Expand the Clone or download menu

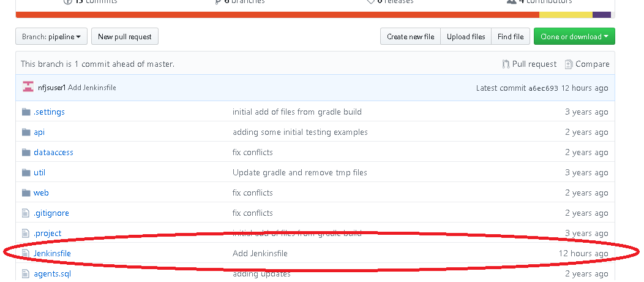click(x=574, y=37)
